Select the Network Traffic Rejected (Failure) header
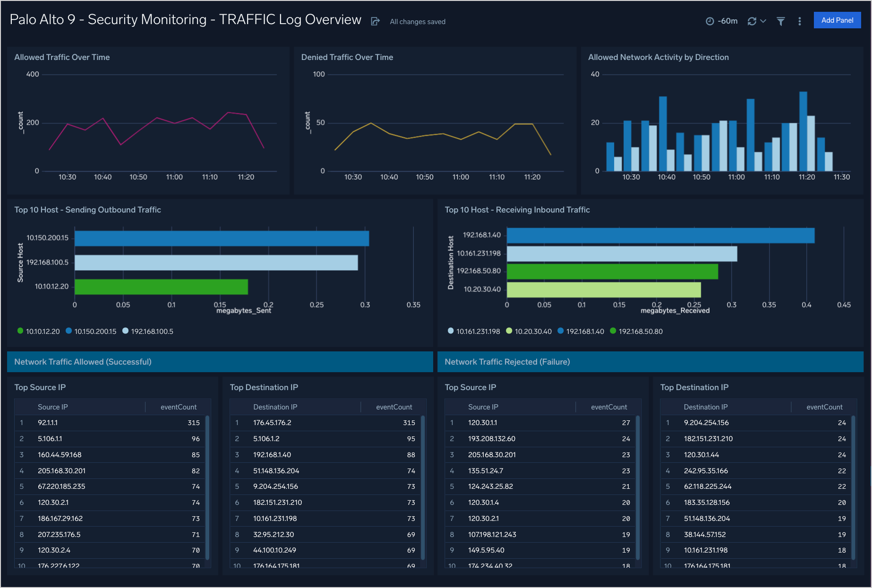 507,362
